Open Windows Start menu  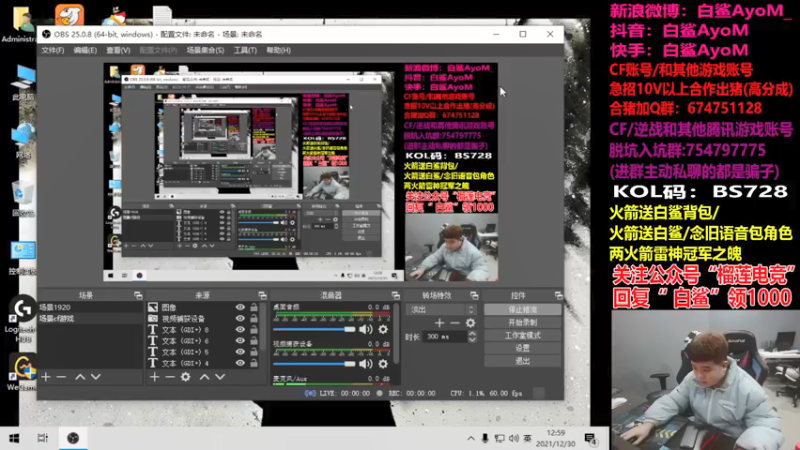[x=14, y=438]
